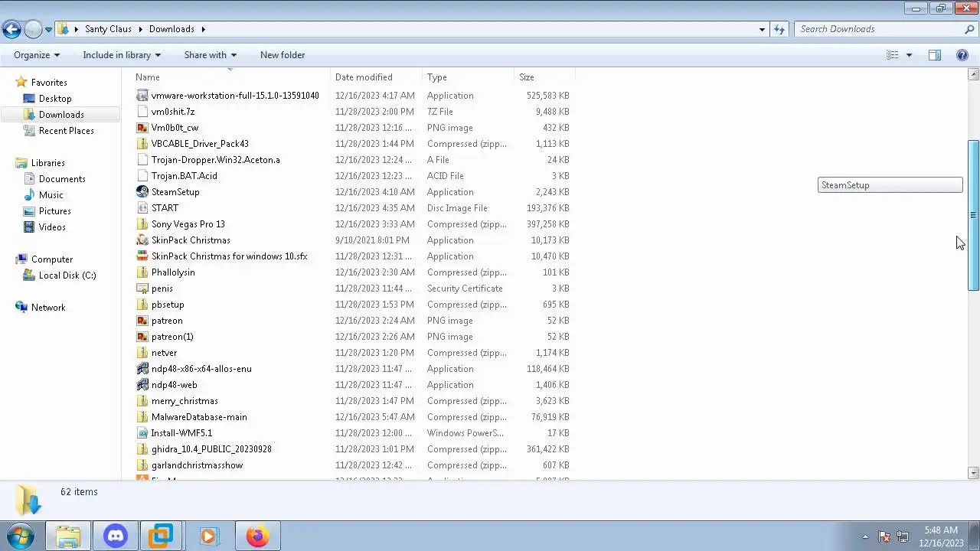Select the pbsetup file name
Screen dimensions: 980x551
pos(168,305)
